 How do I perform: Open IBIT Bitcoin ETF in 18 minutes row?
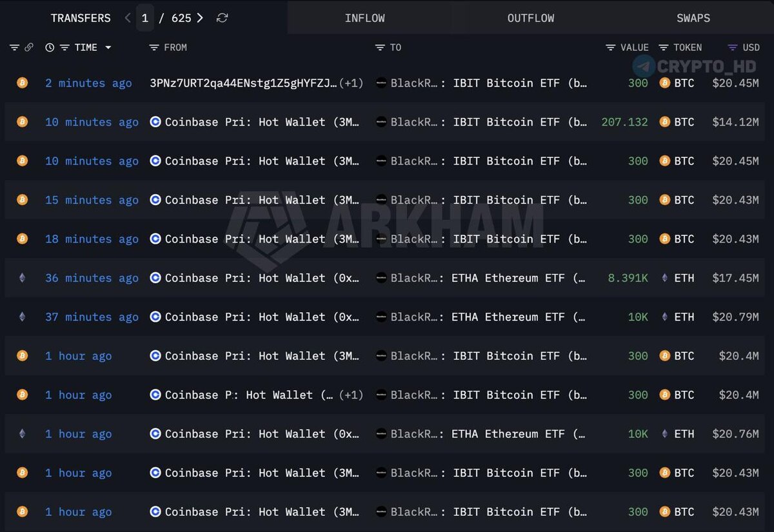pyautogui.click(x=489, y=239)
